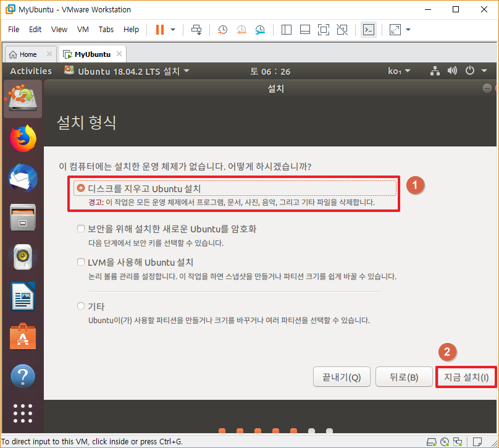This screenshot has width=499, height=448.
Task: Open the clock showing 06:26
Action: [x=270, y=71]
